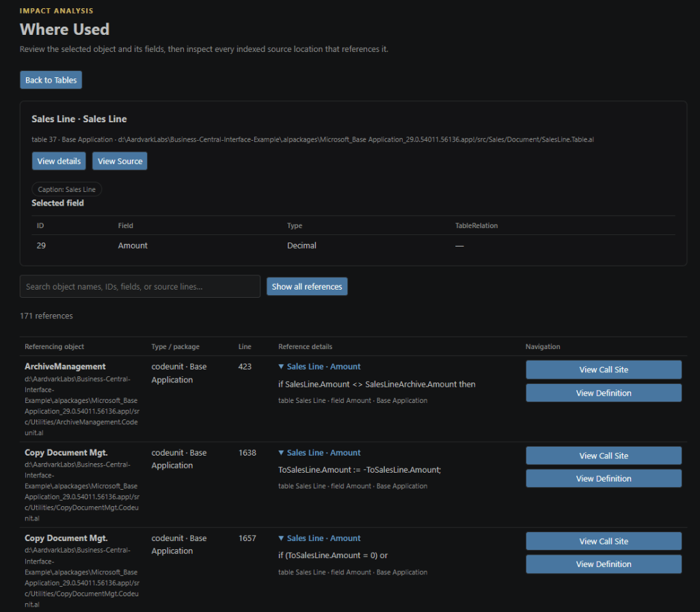
Task: Select the ArchiveManagement object name
Action: pos(65,366)
